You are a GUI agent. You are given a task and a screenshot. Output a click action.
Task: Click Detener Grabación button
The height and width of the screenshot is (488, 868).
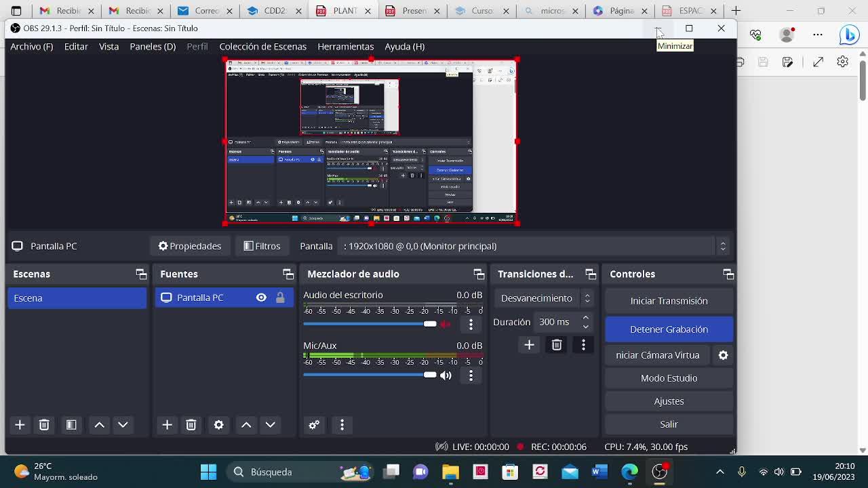point(669,329)
